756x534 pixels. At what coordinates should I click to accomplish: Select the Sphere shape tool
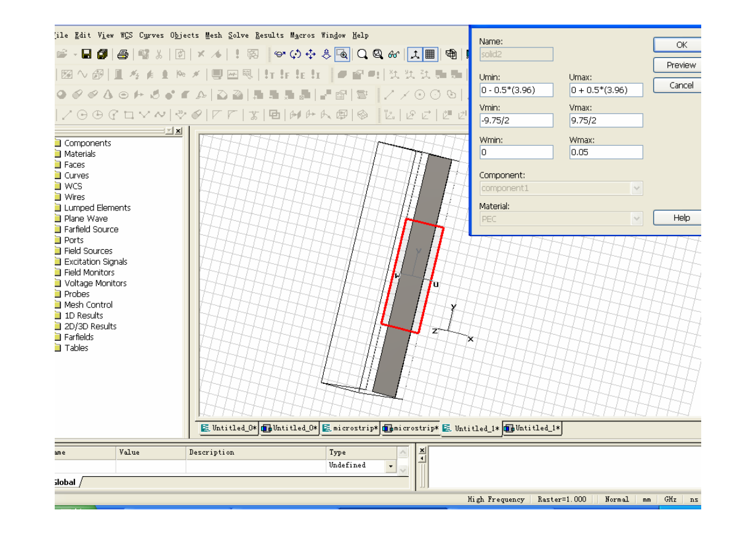[x=62, y=95]
